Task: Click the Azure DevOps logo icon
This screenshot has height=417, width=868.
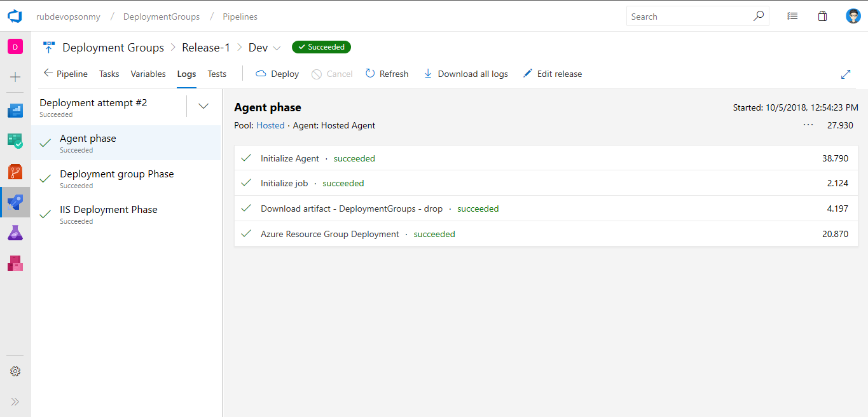Action: 15,17
